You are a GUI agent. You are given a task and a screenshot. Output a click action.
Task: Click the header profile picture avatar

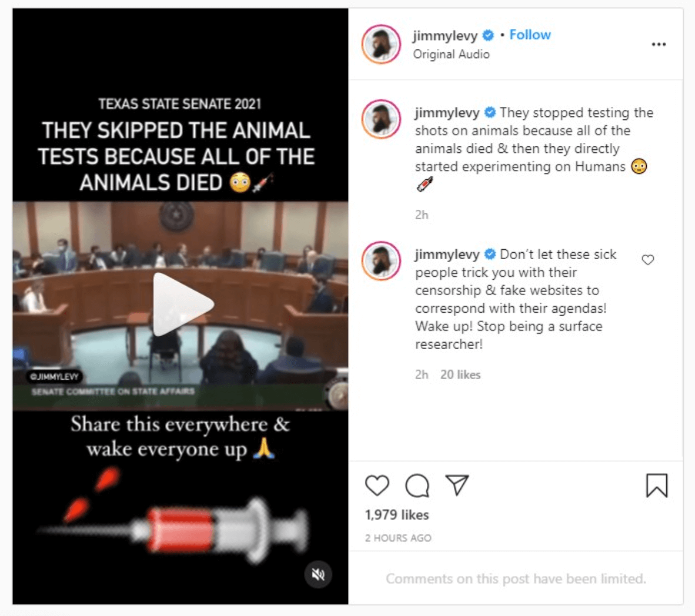381,44
